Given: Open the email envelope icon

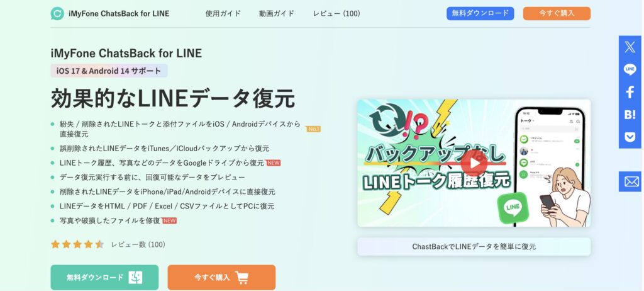Looking at the screenshot, I should 630,181.
